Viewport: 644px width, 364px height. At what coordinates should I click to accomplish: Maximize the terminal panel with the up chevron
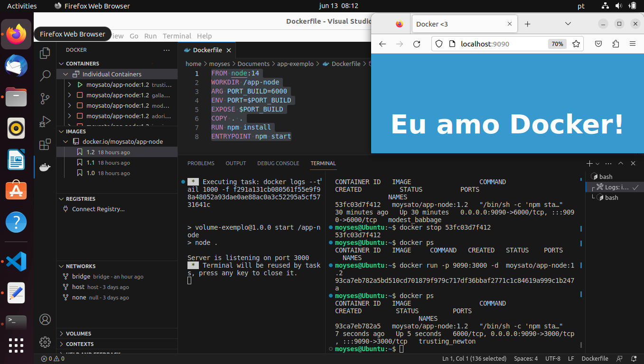[621, 163]
